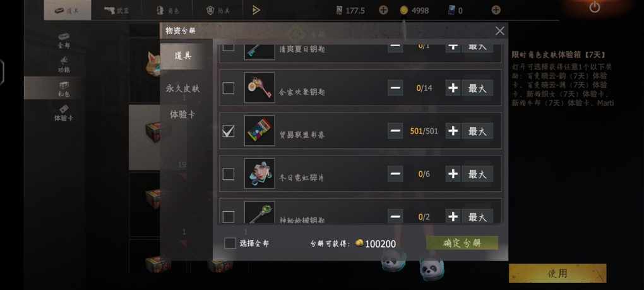Click the plus icon next to the phone currency
Image resolution: width=644 pixels, height=290 pixels.
coord(496,10)
